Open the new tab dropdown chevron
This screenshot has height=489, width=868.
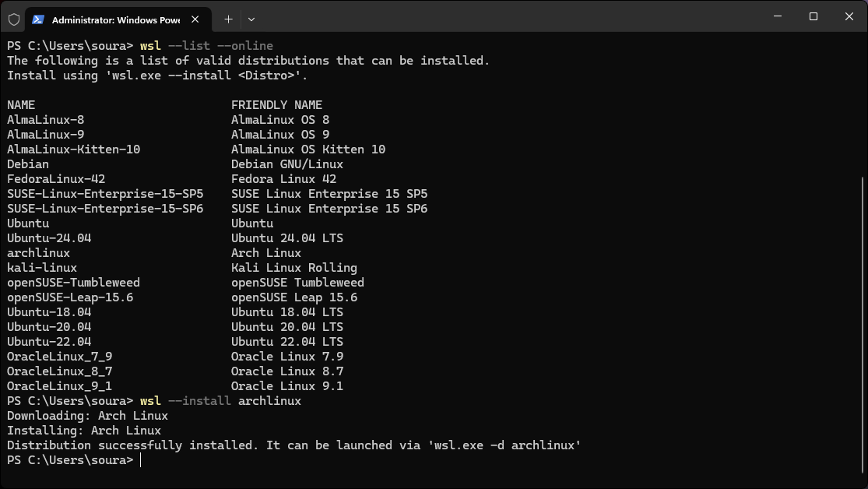click(251, 19)
